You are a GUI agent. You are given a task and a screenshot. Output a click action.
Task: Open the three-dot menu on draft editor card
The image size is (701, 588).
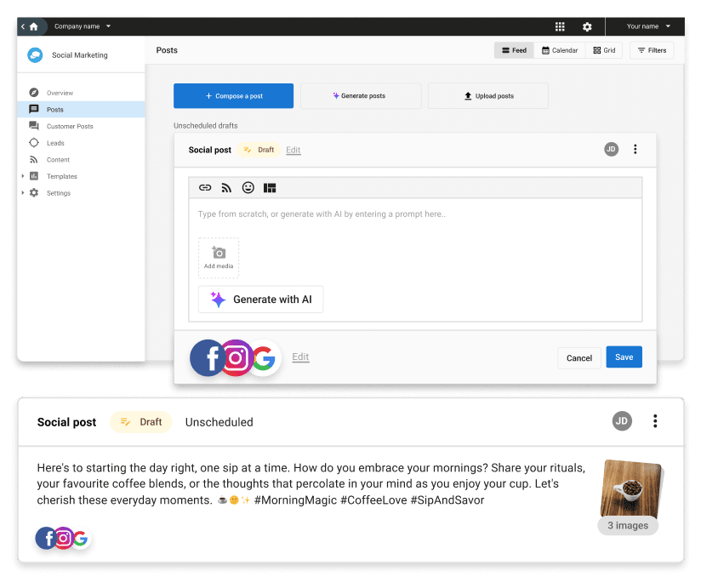pyautogui.click(x=635, y=150)
